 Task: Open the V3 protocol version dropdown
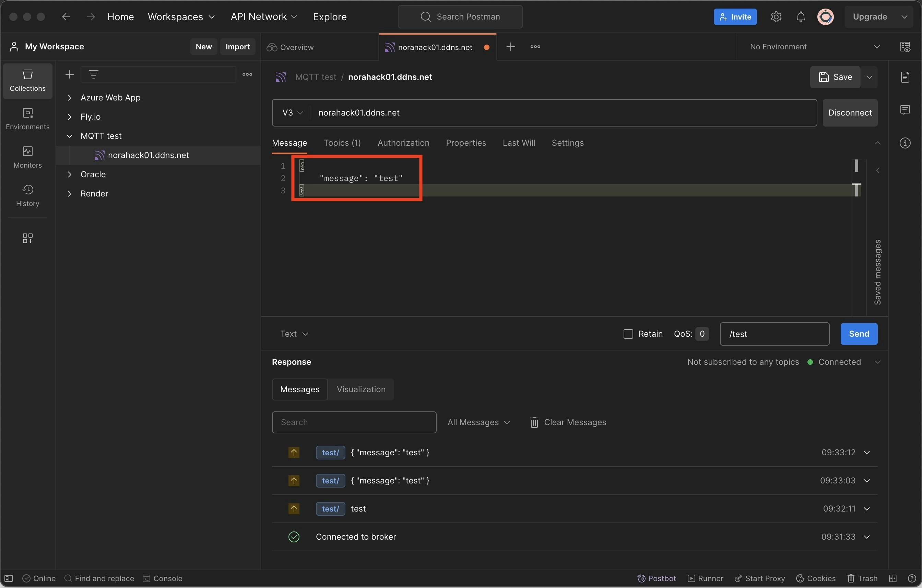(292, 112)
